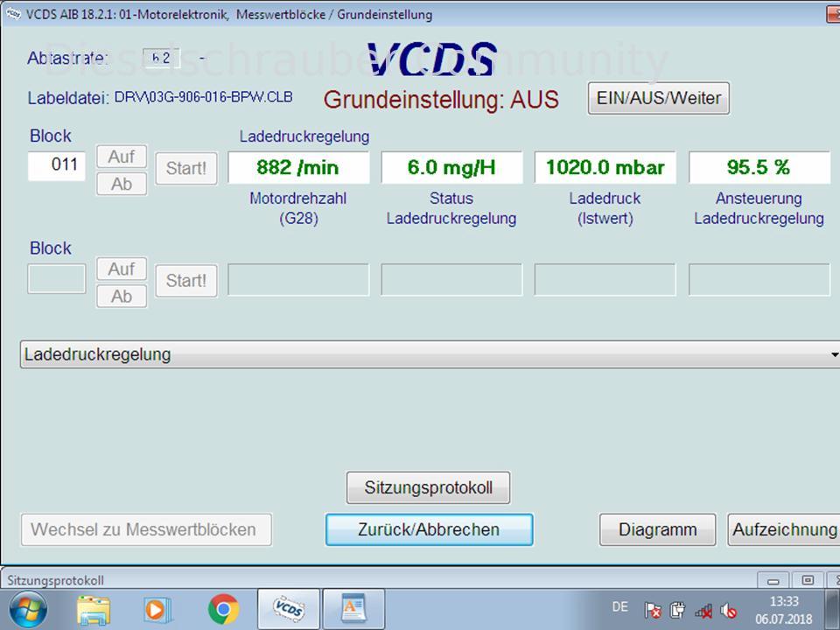Restore the minimized Sitzungsprotokoll window
Screen dimensions: 840x630
point(773,581)
